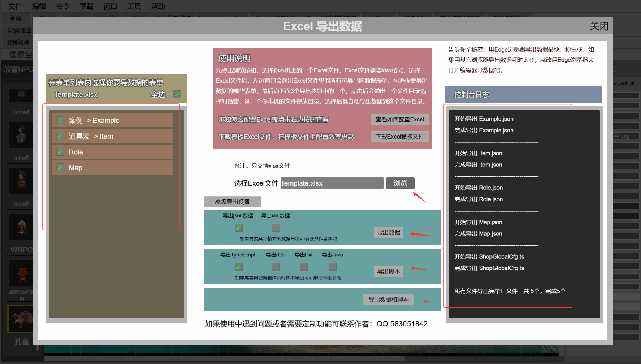This screenshot has height=364, width=641.
Task: Open the 命令 menu
Action: (x=63, y=6)
